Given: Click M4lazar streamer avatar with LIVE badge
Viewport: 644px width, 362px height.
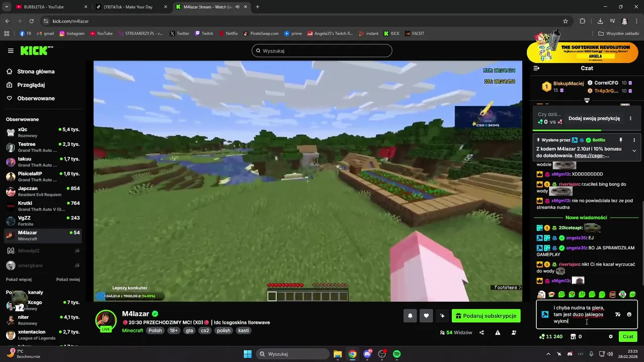Looking at the screenshot, I should [106, 321].
